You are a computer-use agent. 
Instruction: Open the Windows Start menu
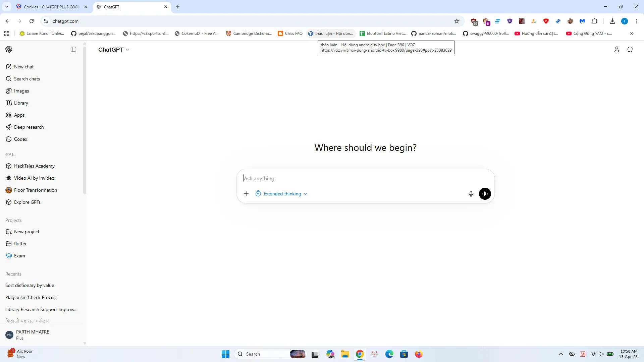225,354
